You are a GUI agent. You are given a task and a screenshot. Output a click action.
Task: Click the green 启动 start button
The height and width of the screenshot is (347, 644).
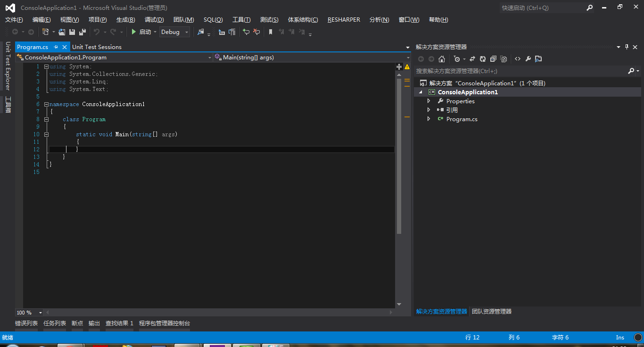coord(141,32)
